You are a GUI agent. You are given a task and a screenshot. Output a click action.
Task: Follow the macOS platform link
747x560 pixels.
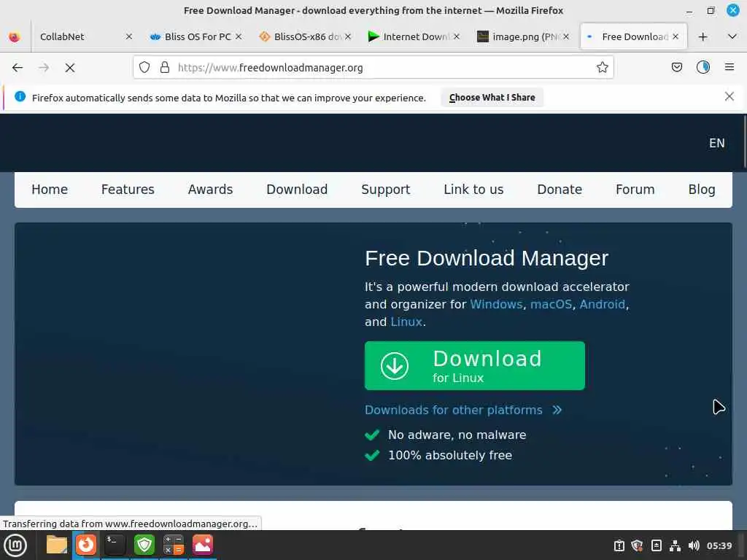coord(551,304)
